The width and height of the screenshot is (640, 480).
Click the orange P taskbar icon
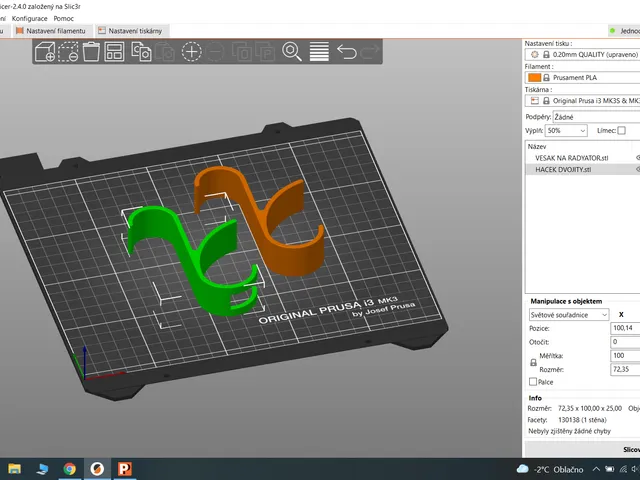click(124, 469)
